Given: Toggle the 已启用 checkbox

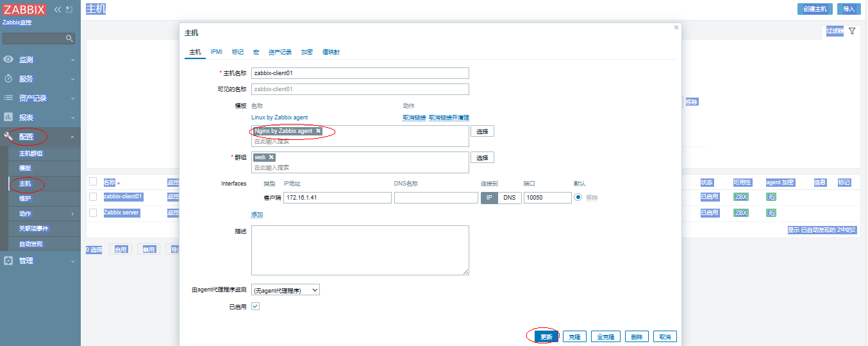Looking at the screenshot, I should pyautogui.click(x=255, y=307).
